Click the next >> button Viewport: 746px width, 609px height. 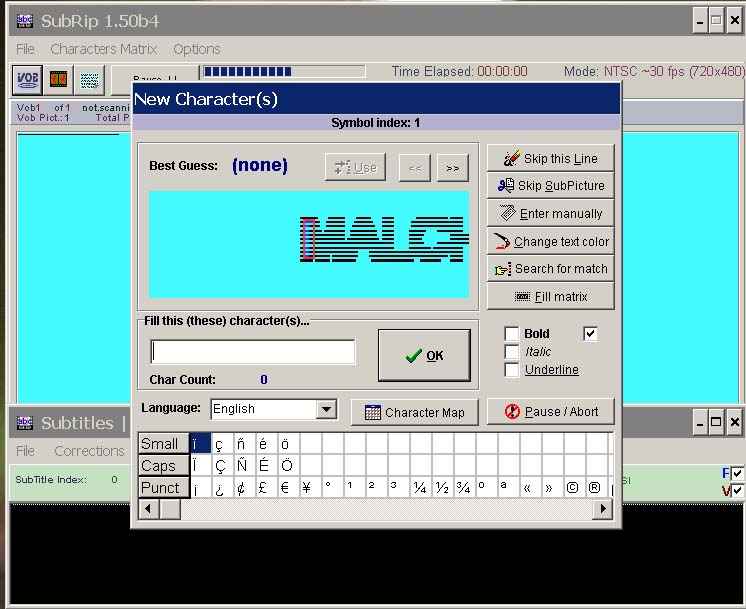(452, 168)
